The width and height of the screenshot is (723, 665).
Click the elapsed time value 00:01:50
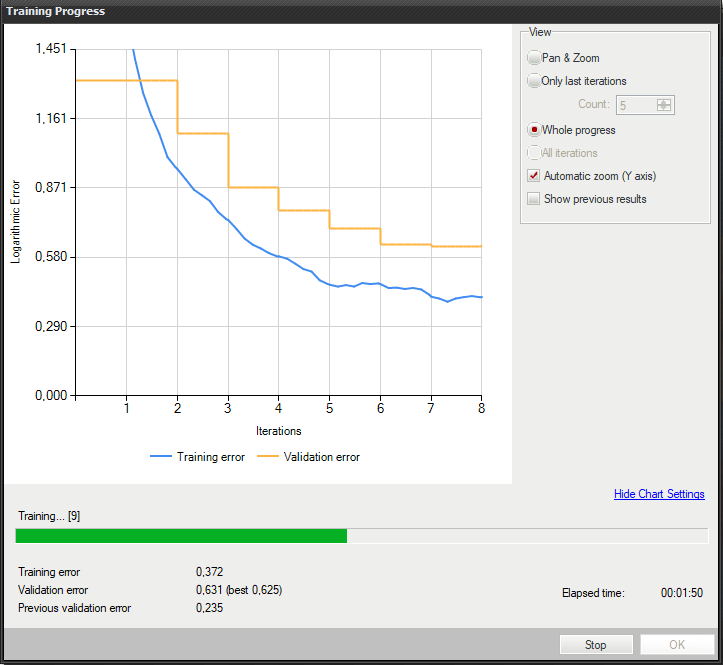coord(681,593)
